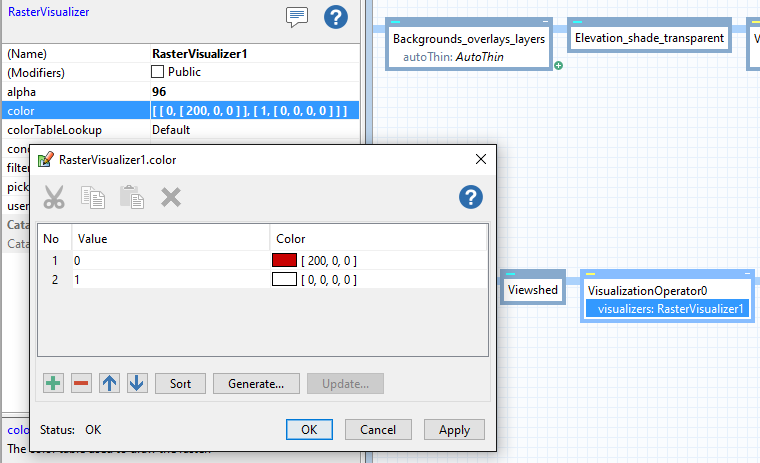Add a new row with green plus
Viewport: 760px width, 463px height.
54,383
